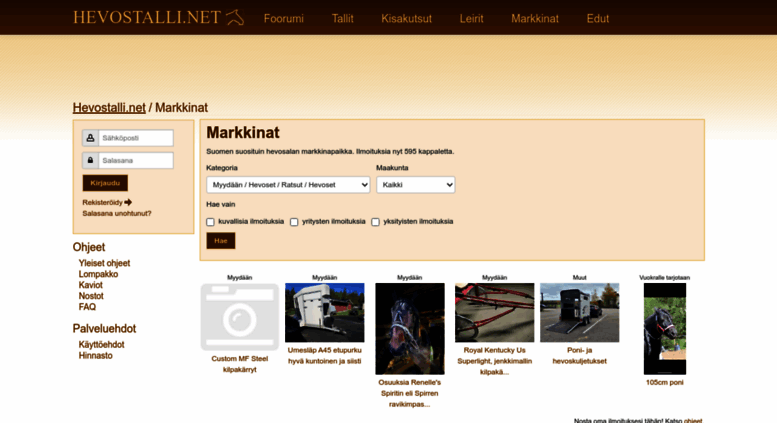The width and height of the screenshot is (777, 423).
Task: Open the FAQ link
Action: (x=87, y=307)
